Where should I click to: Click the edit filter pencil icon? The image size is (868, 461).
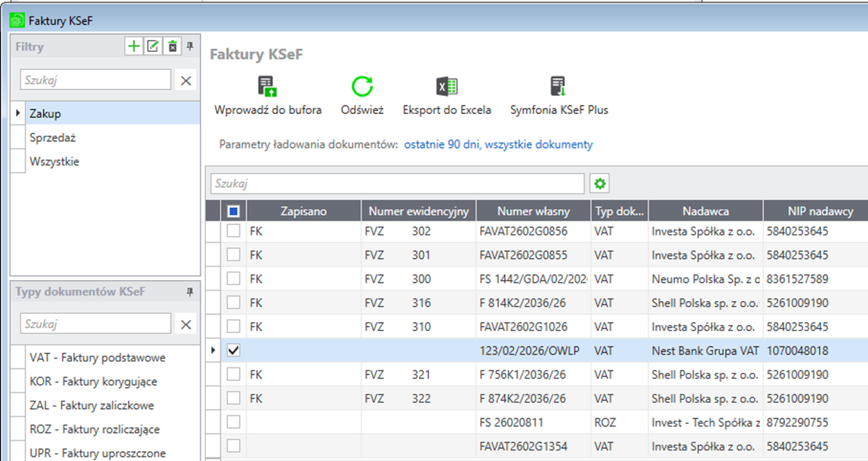(x=152, y=47)
